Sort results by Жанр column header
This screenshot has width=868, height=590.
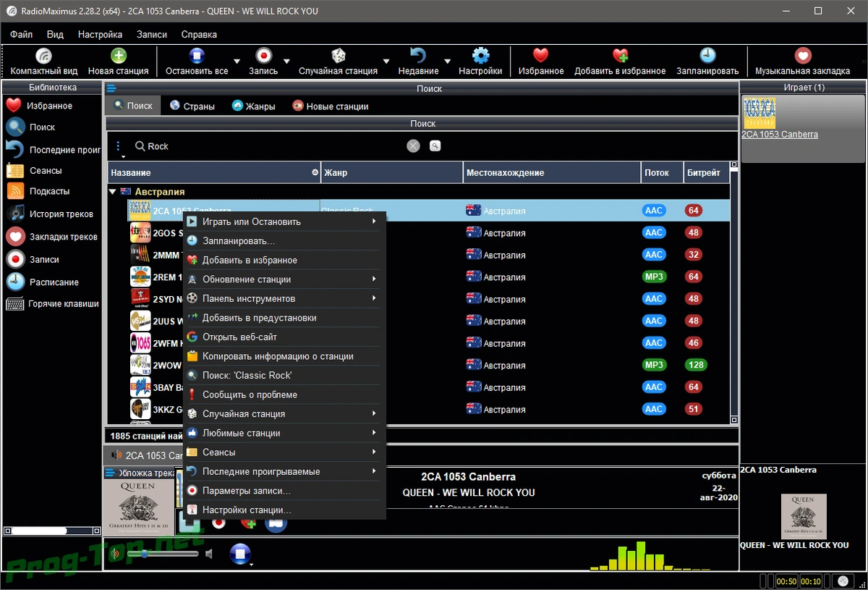(391, 172)
